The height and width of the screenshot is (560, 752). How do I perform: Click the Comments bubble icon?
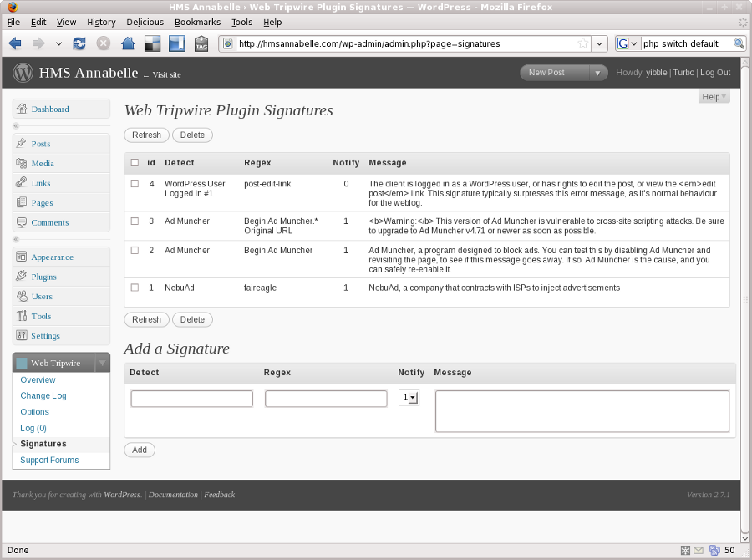22,222
